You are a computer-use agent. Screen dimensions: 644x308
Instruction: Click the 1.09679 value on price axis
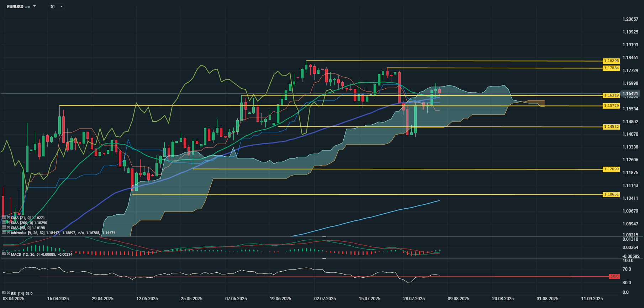pyautogui.click(x=630, y=211)
